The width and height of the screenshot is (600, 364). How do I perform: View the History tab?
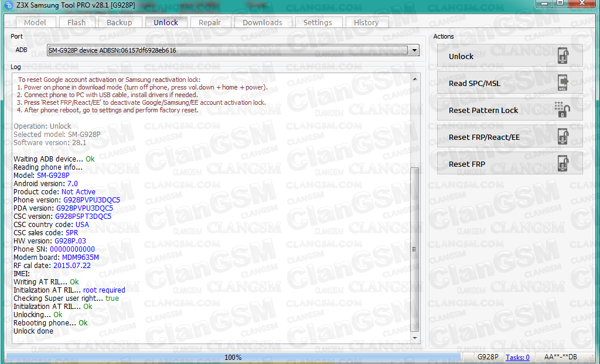coord(366,23)
